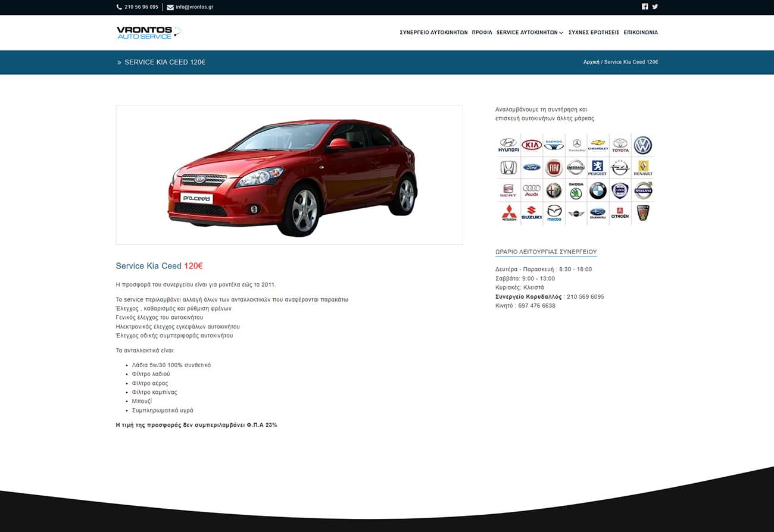Click the envelope email icon
774x532 pixels.
tap(170, 7)
